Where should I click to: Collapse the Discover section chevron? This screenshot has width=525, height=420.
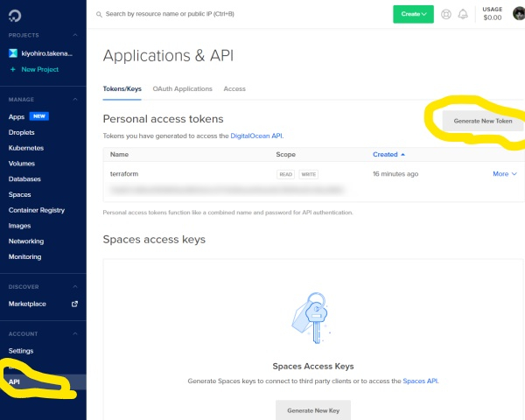(x=75, y=287)
